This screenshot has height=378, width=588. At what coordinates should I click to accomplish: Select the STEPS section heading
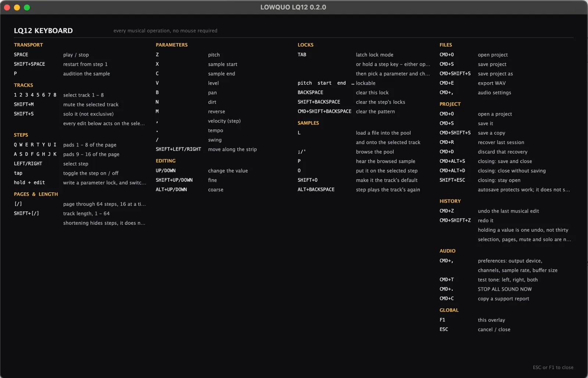[x=21, y=135]
